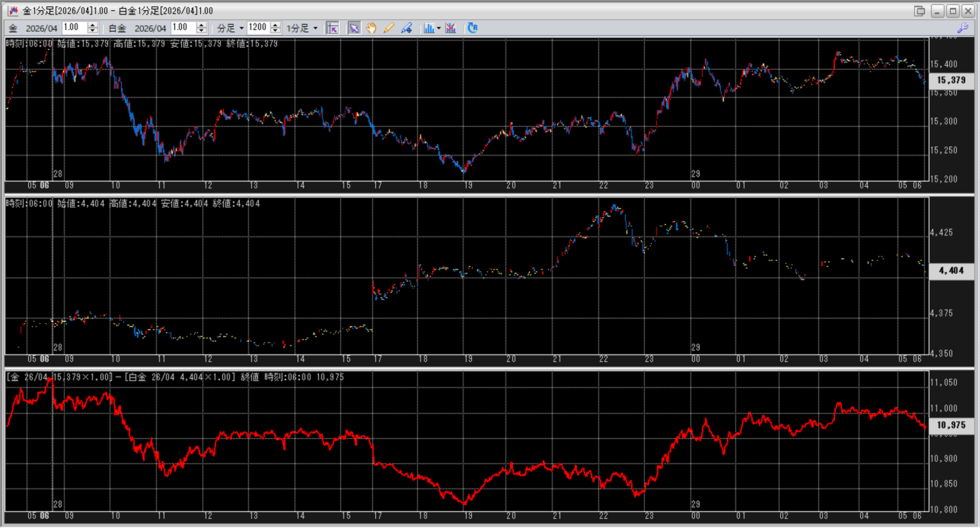980x528 pixels.
Task: Increase the 1200 bar count spinner
Action: pyautogui.click(x=276, y=25)
